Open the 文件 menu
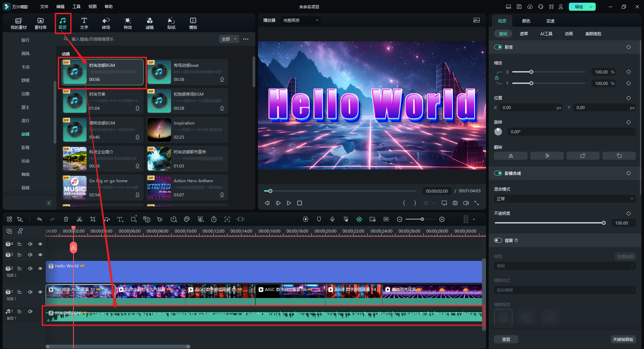644x349 pixels. coord(44,7)
